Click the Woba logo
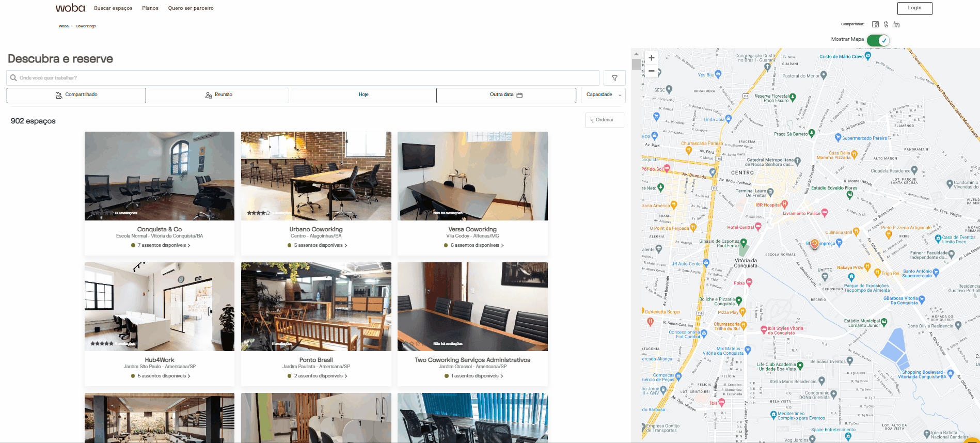The height and width of the screenshot is (443, 980). click(x=70, y=8)
